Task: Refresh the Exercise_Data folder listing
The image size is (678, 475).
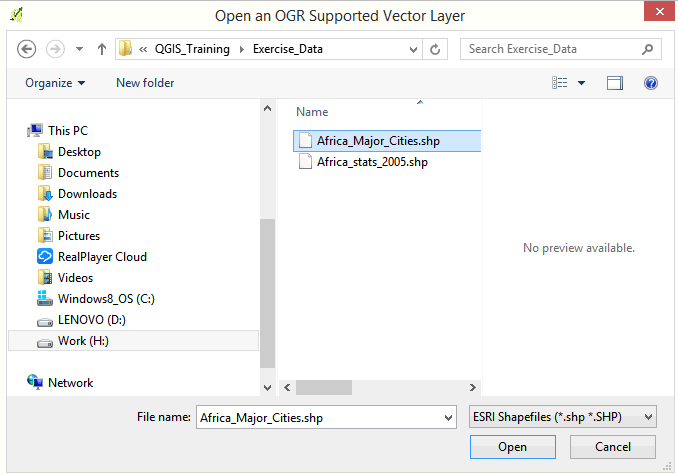Action: coord(435,49)
